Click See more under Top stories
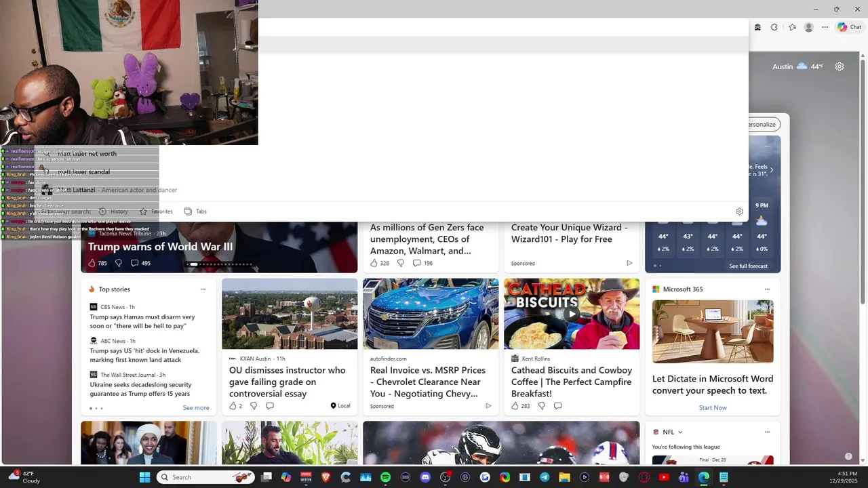868x488 pixels. point(196,408)
